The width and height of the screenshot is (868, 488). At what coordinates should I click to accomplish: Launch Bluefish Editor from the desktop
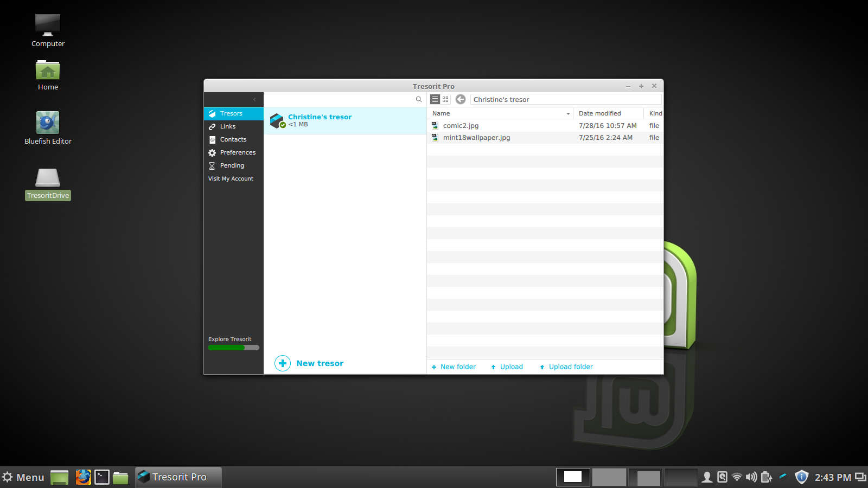[x=48, y=128]
